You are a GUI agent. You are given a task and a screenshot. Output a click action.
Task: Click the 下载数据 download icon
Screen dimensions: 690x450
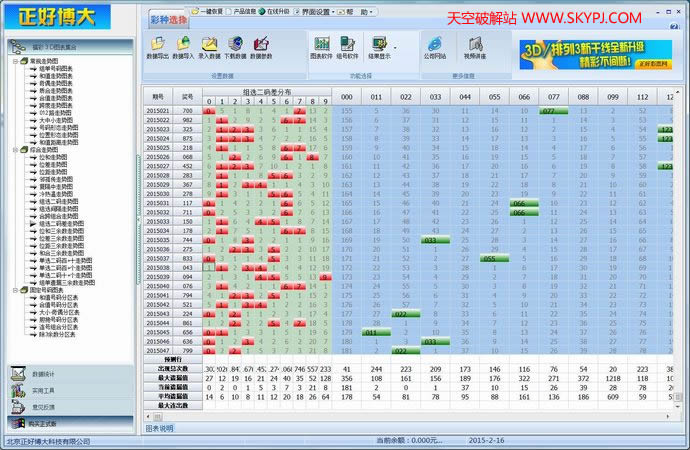tap(236, 47)
